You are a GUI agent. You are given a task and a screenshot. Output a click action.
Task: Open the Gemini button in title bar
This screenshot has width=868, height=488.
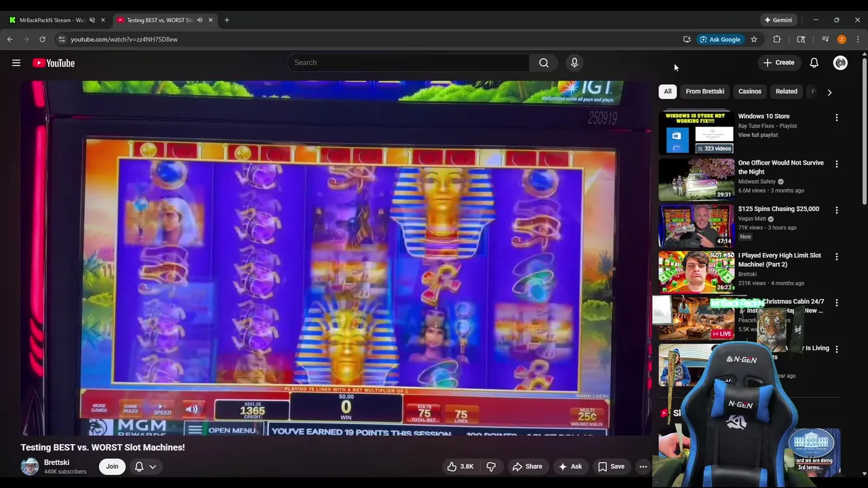tap(777, 20)
